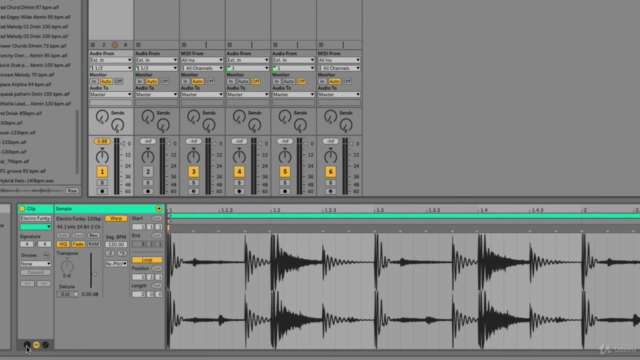Click track 1 volume slider triangle

click(122, 144)
